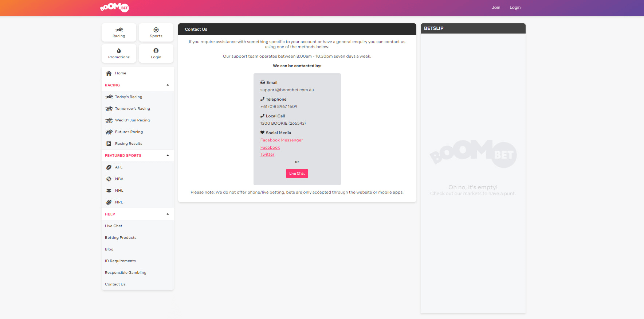Click the Contact Us panel title
The image size is (644, 319).
[x=196, y=29]
